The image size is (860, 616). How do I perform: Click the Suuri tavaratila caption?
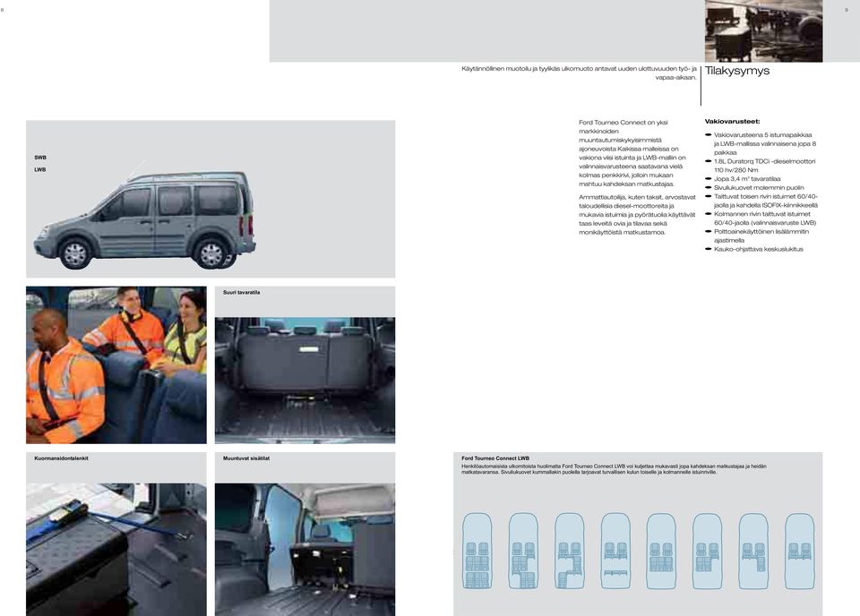(241, 293)
